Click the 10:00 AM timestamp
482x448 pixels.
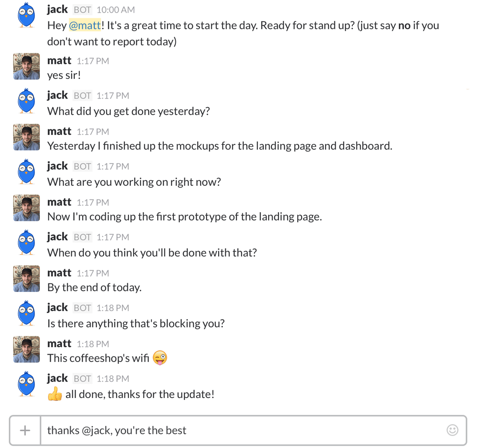pyautogui.click(x=116, y=10)
